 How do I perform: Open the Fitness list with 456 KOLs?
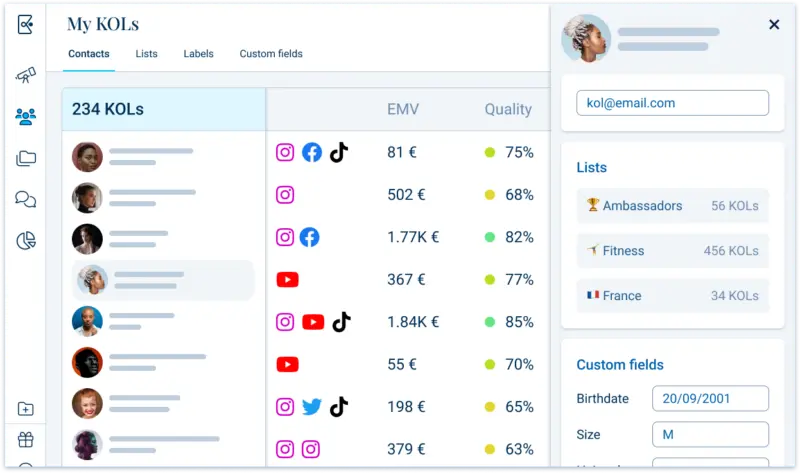[x=672, y=251]
